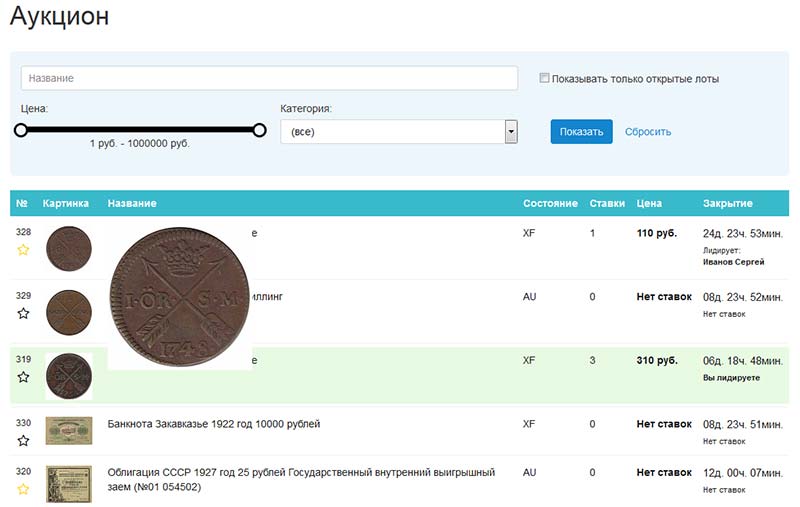Toggle the yellow star on lot 320
The height and width of the screenshot is (507, 800).
(23, 489)
